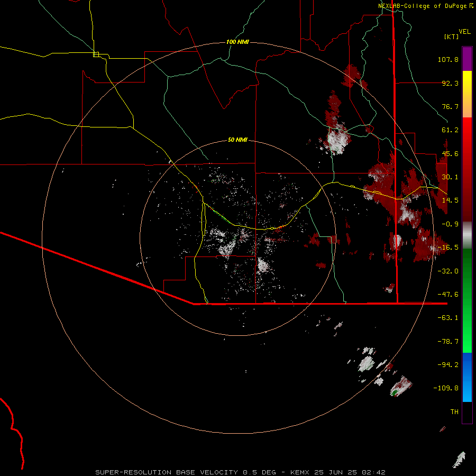The height and width of the screenshot is (476, 476).
Task: Click the -32.0 velocity scale value
Action: coord(448,271)
